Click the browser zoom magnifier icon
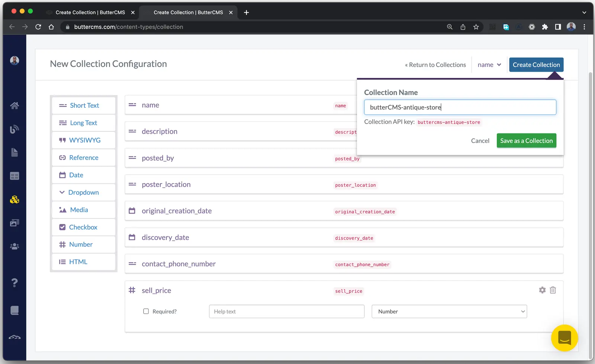The image size is (595, 364). [x=450, y=27]
